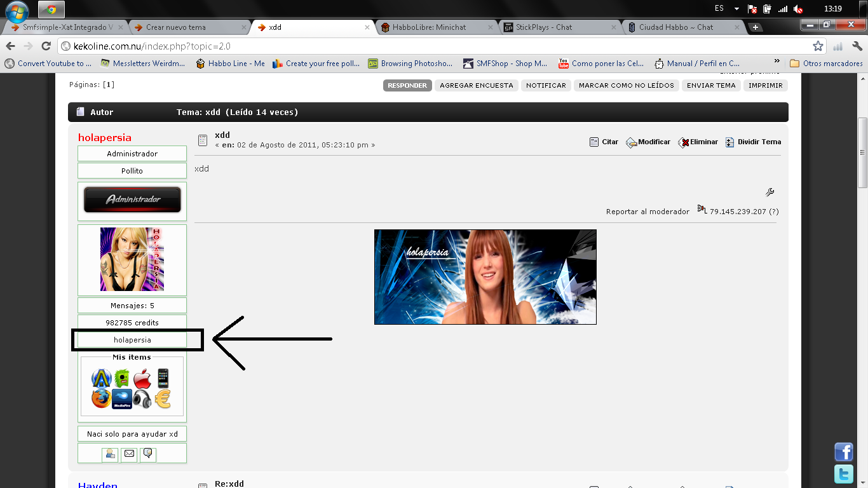This screenshot has width=868, height=488.
Task: Bookmark this page with the star
Action: coord(818,46)
